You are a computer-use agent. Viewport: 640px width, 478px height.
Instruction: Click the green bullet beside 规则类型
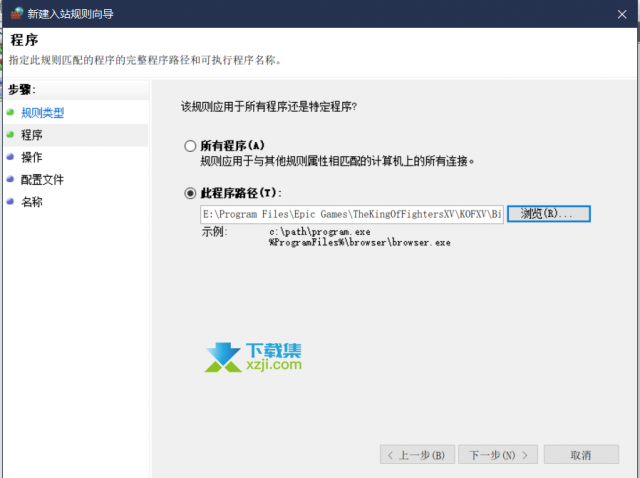(10, 112)
